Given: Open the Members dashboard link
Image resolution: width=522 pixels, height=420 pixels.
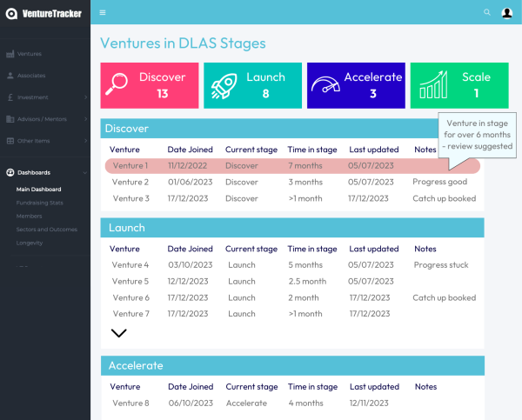Looking at the screenshot, I should click(x=29, y=216).
